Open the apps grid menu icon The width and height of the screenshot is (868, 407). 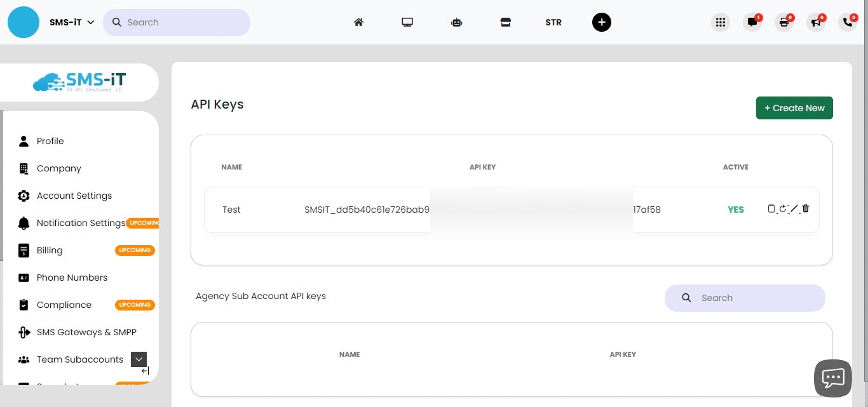click(720, 22)
